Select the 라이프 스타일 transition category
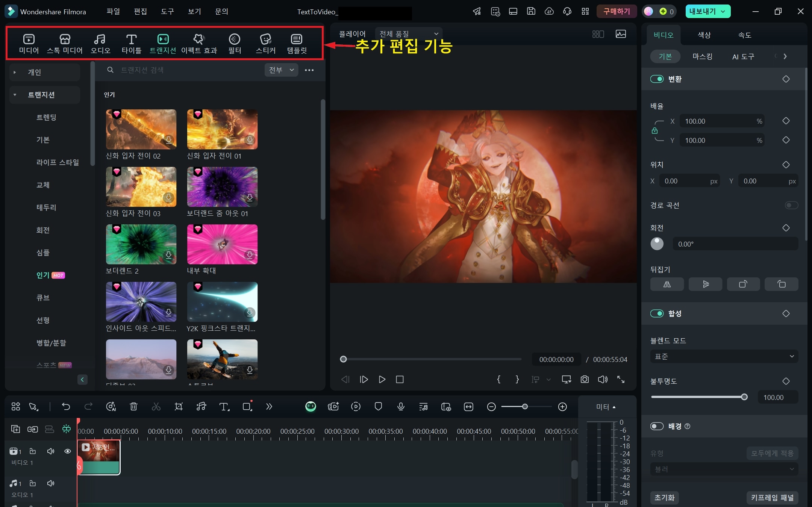The width and height of the screenshot is (812, 507). click(58, 162)
